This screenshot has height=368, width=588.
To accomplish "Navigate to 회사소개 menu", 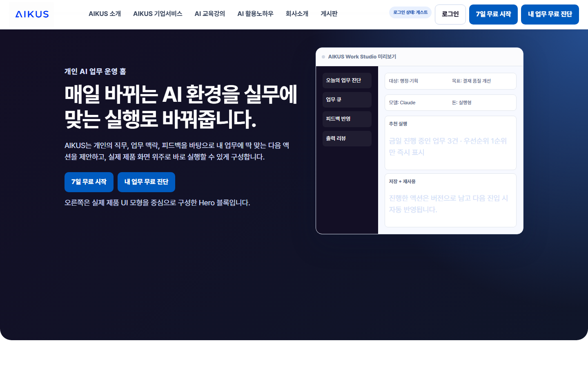I will [x=297, y=14].
